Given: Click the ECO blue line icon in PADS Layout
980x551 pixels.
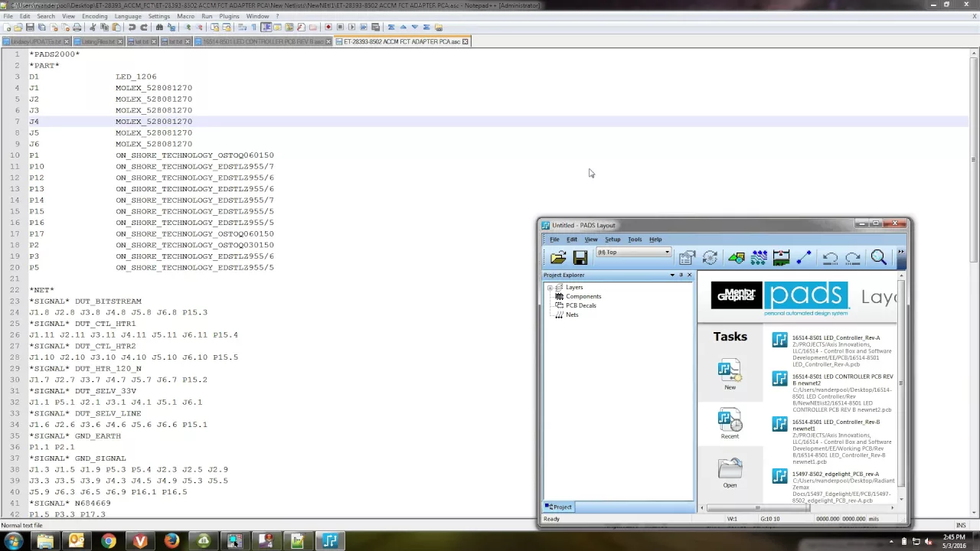Looking at the screenshot, I should 803,258.
